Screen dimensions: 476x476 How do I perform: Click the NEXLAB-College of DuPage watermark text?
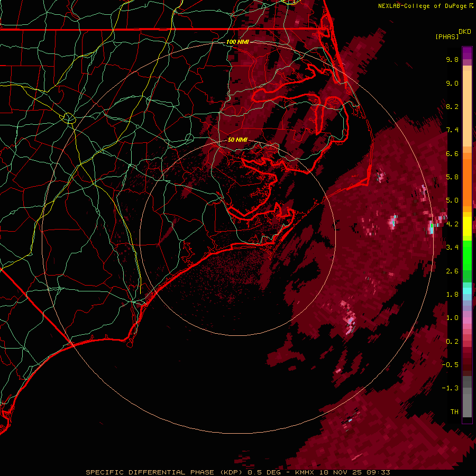(x=422, y=6)
